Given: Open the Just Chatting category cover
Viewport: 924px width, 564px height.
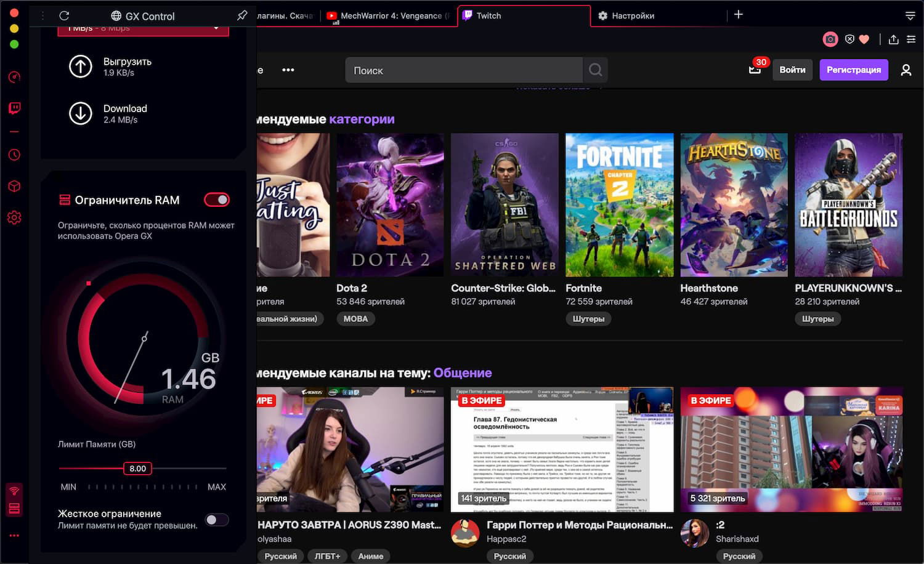Looking at the screenshot, I should (x=293, y=205).
